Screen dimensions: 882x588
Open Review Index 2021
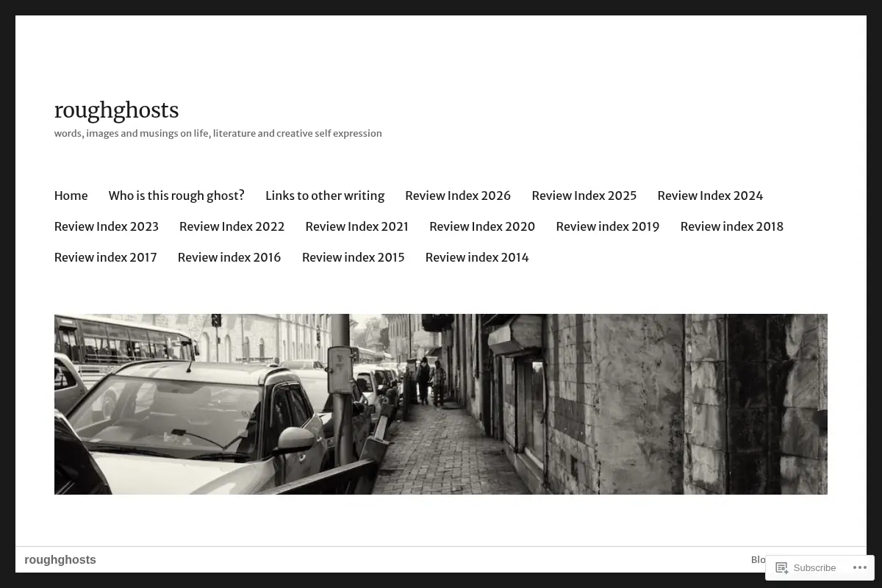coord(356,226)
